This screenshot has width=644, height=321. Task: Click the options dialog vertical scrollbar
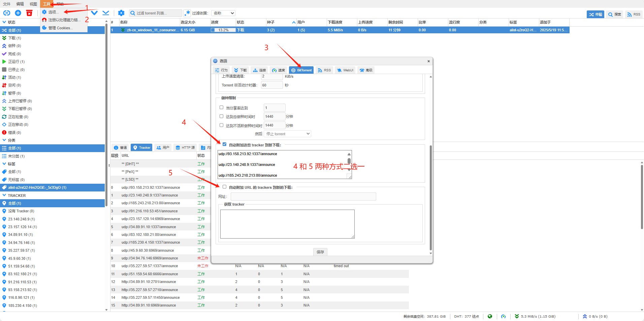click(431, 198)
